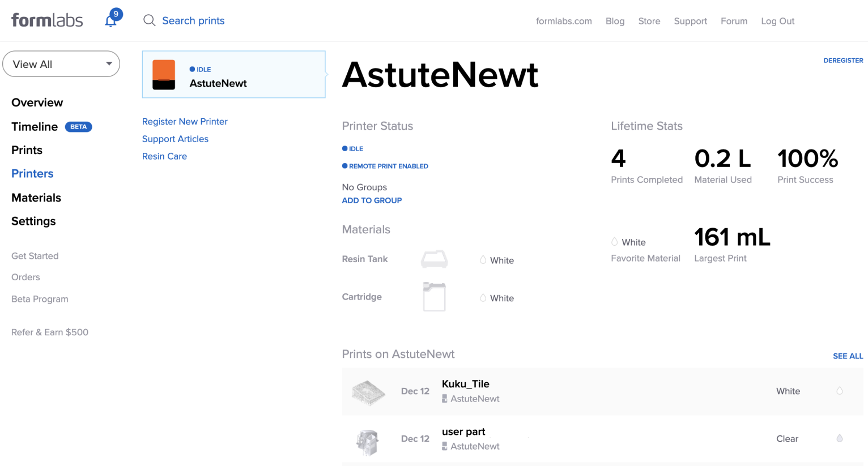868x466 pixels.
Task: Open Prints in the sidebar
Action: (27, 150)
